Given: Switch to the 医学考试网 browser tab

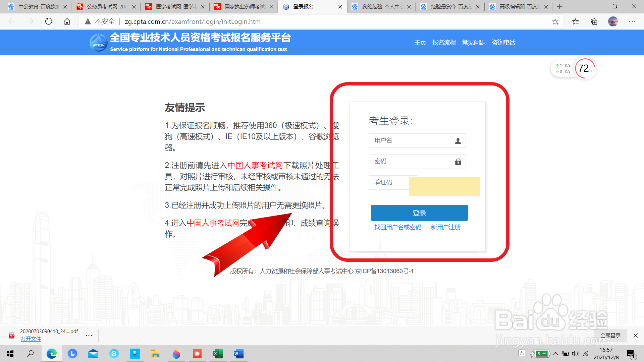Looking at the screenshot, I should point(175,6).
